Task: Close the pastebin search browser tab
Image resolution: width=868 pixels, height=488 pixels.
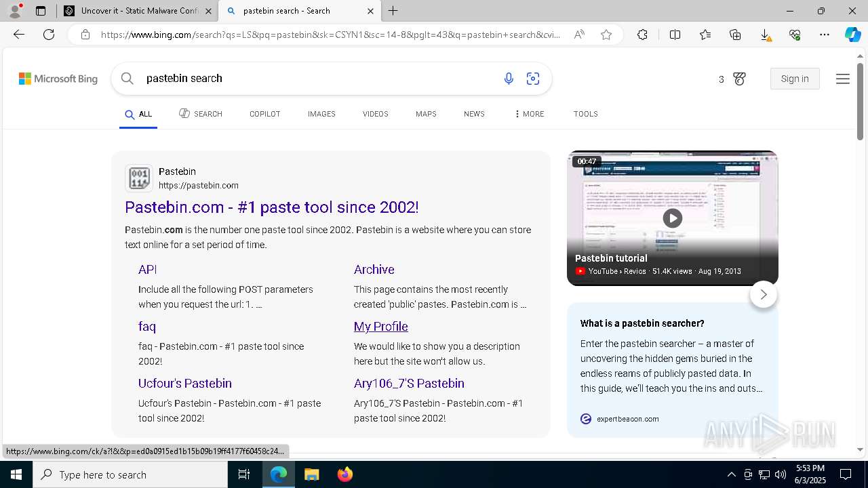Action: 370,11
